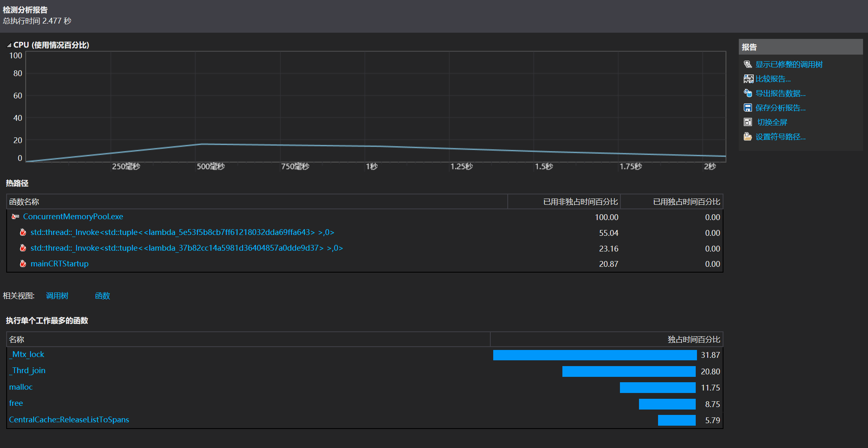Open the 函数 related view
The height and width of the screenshot is (448, 868).
click(102, 296)
